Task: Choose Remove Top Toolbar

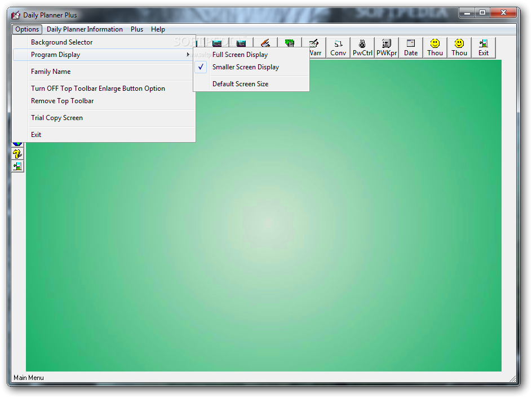Action: pyautogui.click(x=104, y=101)
